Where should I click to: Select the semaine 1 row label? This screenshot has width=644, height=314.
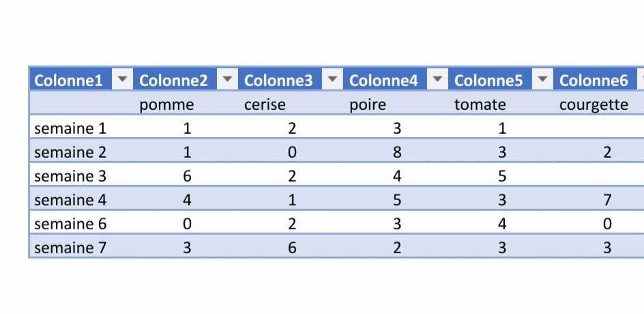[x=70, y=128]
